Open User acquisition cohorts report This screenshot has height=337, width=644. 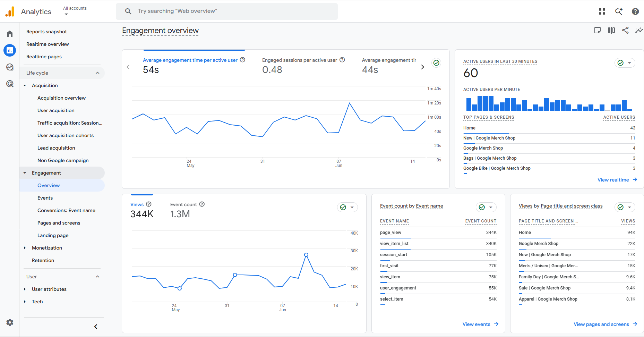point(66,135)
